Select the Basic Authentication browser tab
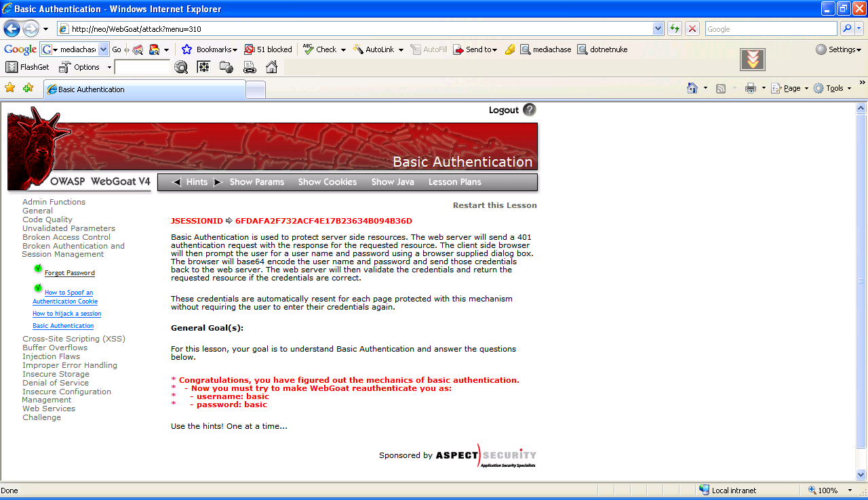The height and width of the screenshot is (500, 868). coord(144,89)
